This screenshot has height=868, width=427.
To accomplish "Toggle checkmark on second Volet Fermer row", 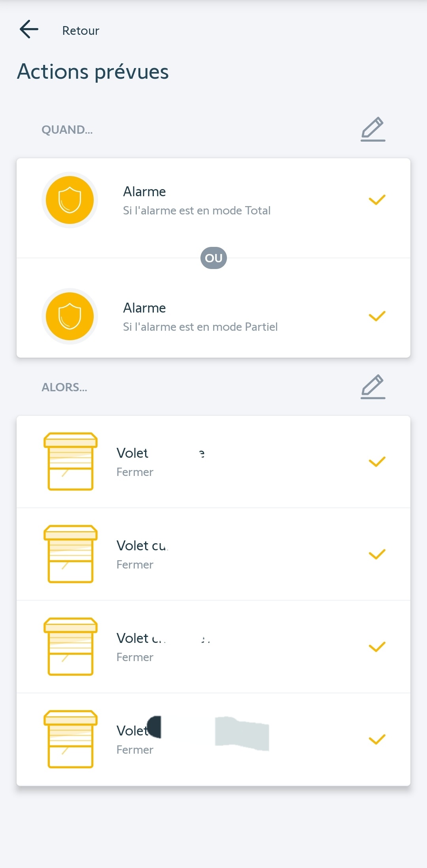I will 377,554.
